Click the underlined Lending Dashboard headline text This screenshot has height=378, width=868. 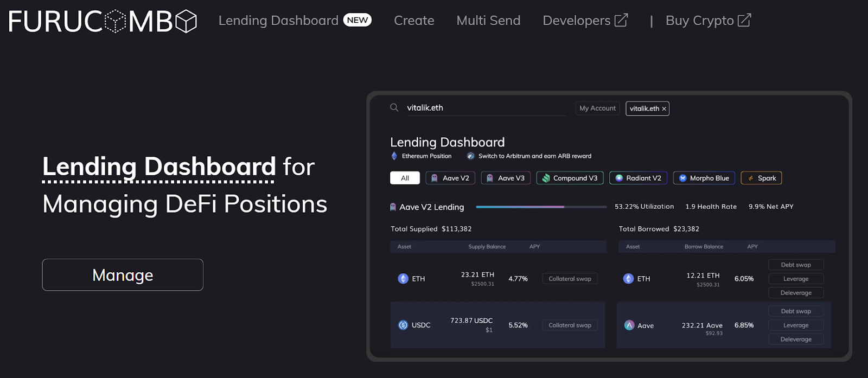tap(159, 166)
